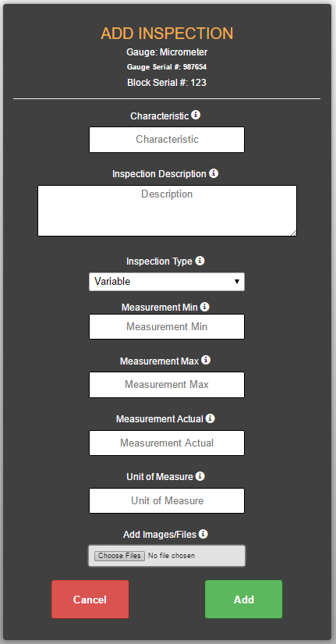Show info tooltip for Inspection Type

click(200, 261)
